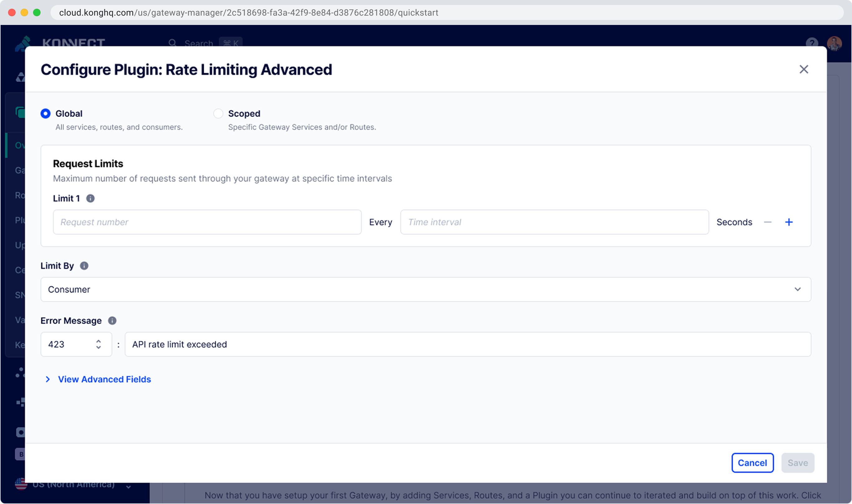Click the Save button
This screenshot has height=504, width=852.
click(x=797, y=463)
